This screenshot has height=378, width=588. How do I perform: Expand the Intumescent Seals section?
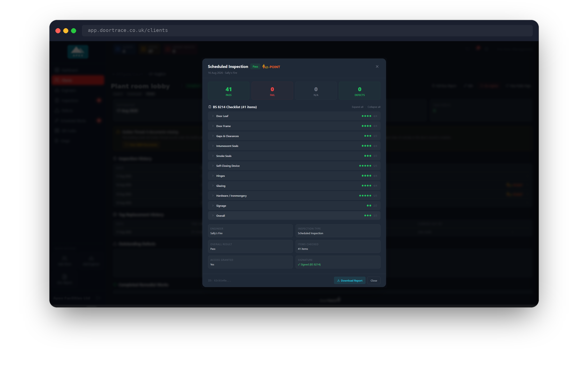pos(294,146)
